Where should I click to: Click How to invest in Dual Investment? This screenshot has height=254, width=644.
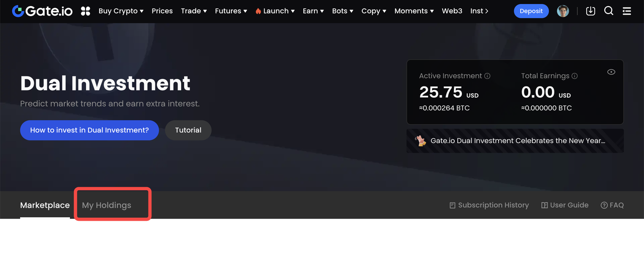point(90,130)
